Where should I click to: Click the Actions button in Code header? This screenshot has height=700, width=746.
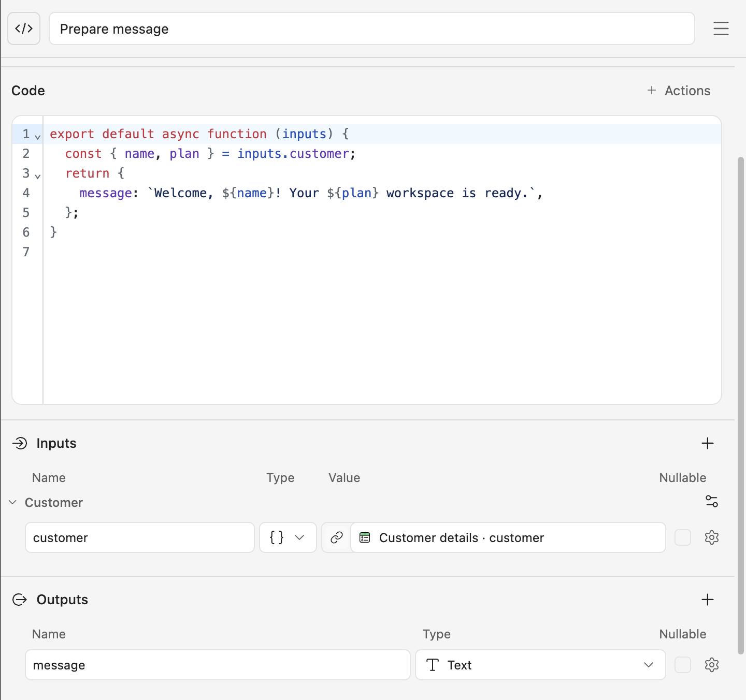click(x=679, y=91)
